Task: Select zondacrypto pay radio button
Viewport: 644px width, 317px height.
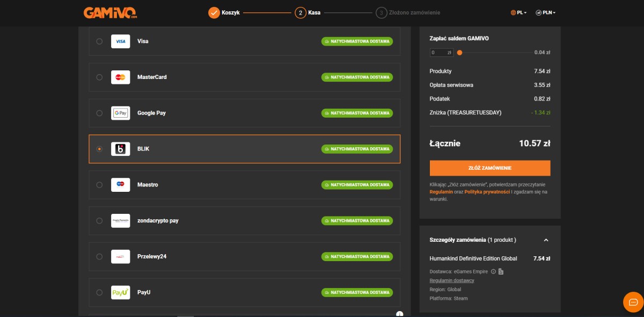Action: pyautogui.click(x=99, y=221)
